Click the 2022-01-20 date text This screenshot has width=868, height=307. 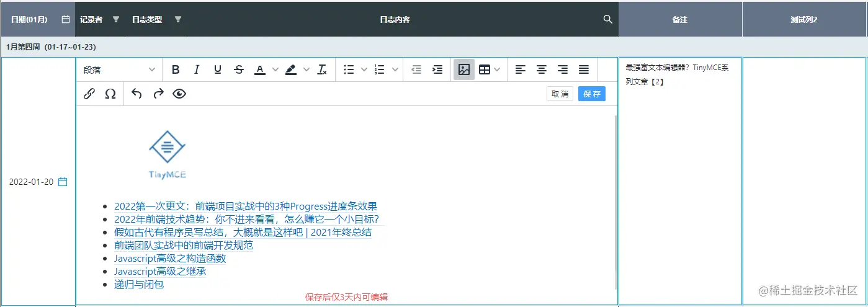(x=31, y=182)
